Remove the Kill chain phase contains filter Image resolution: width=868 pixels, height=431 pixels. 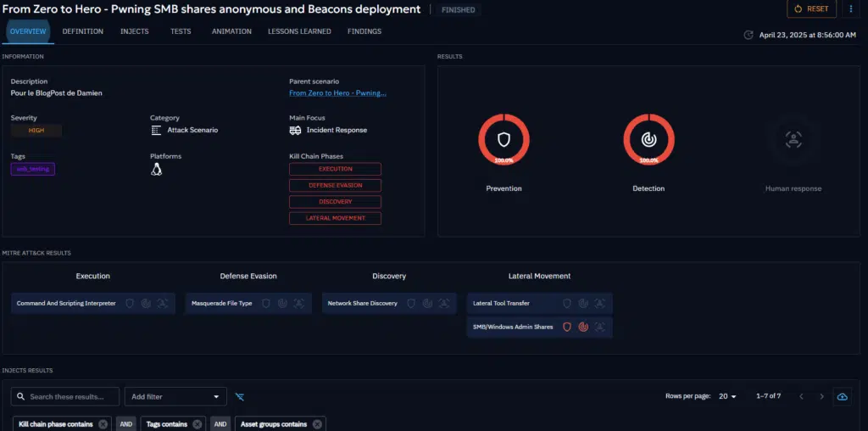click(x=103, y=424)
